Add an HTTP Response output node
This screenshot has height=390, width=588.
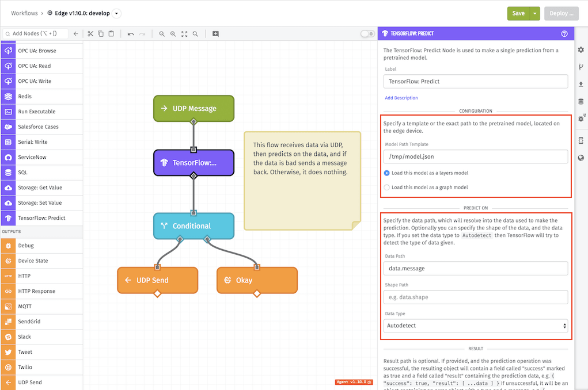pos(41,291)
